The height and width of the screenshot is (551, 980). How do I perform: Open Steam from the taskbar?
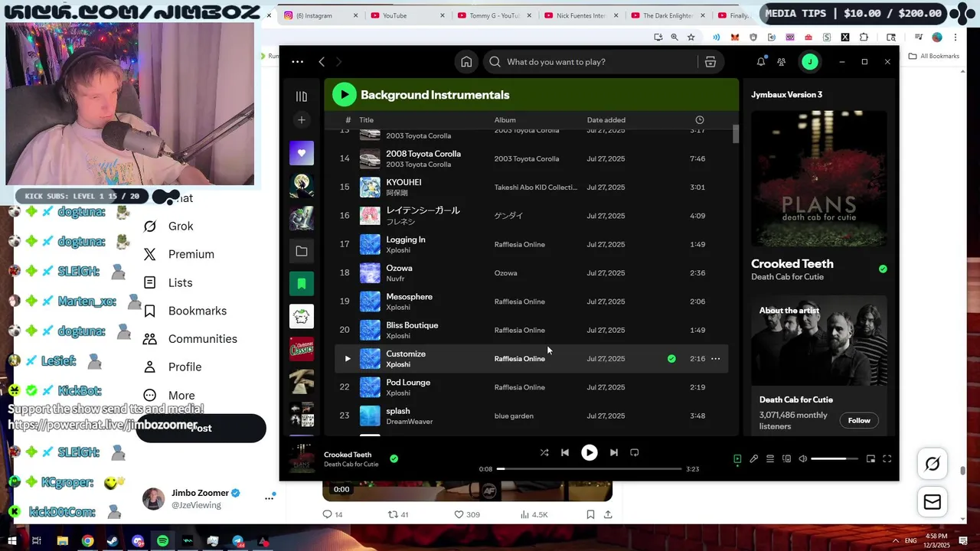(113, 541)
